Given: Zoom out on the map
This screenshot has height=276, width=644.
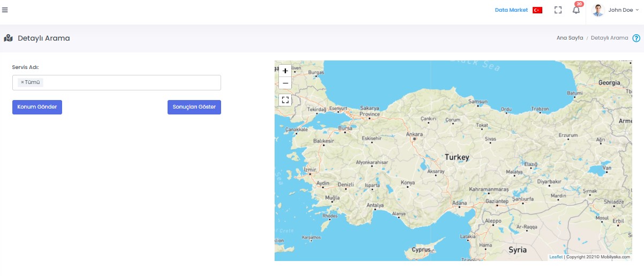Looking at the screenshot, I should tap(285, 83).
